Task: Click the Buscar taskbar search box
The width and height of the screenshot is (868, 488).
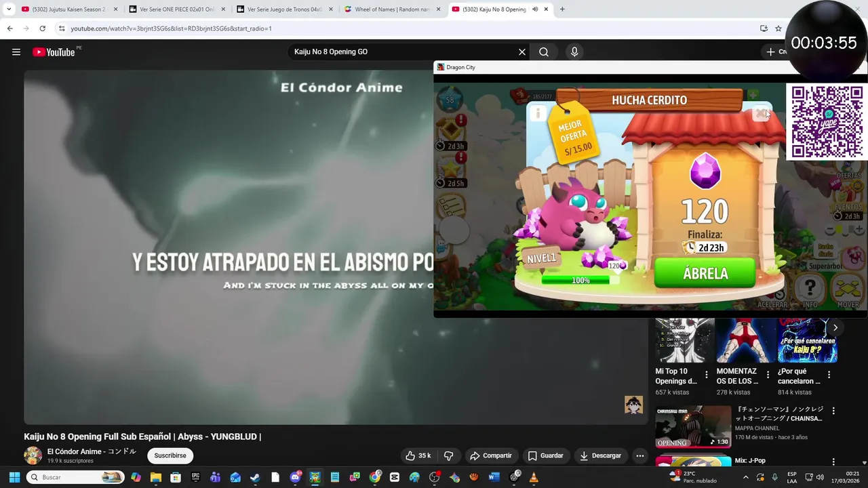Action: coord(76,477)
